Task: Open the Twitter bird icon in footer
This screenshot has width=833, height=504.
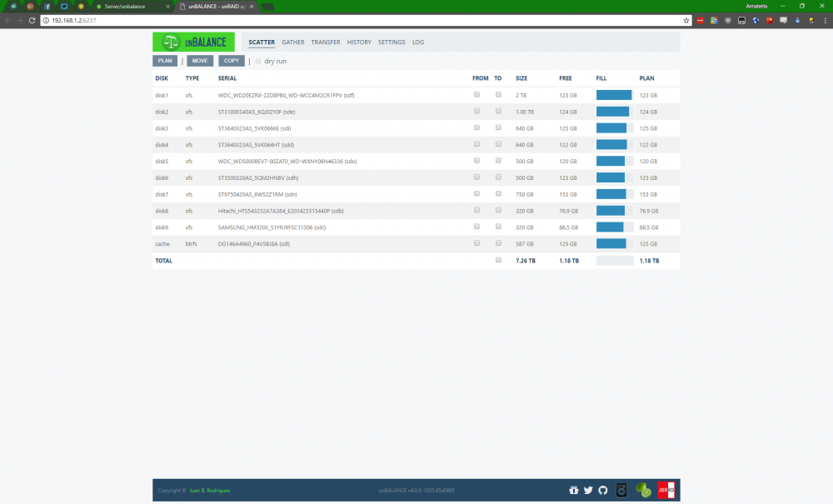Action: click(588, 490)
